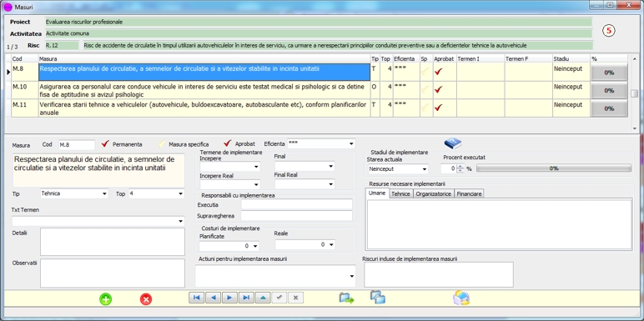
Task: Go to next record navigation button
Action: tap(229, 298)
